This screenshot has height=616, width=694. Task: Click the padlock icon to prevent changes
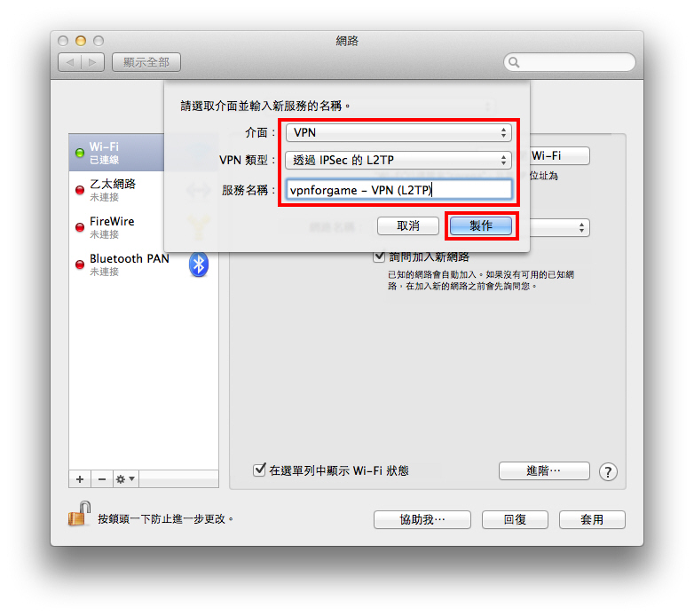79,514
